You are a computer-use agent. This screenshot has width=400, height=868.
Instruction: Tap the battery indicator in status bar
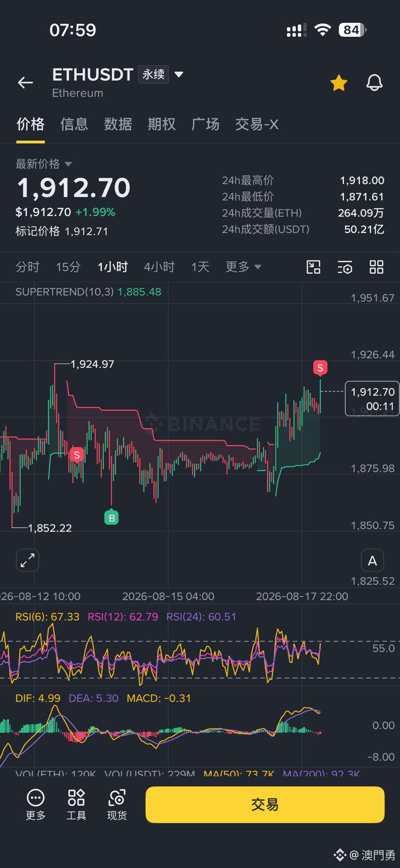point(353,30)
